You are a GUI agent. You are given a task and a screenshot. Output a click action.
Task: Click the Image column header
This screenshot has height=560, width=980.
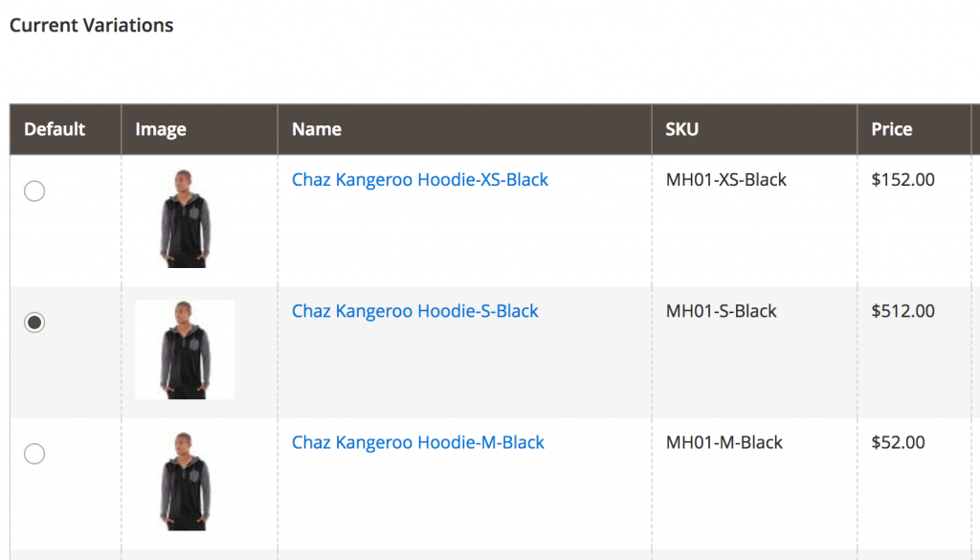[x=161, y=129]
